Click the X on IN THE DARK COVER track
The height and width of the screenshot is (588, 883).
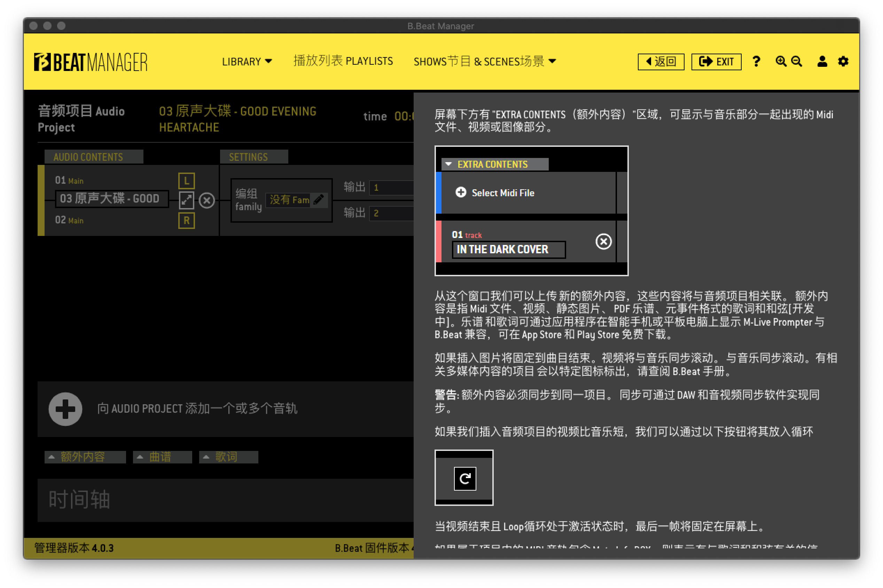click(x=603, y=241)
